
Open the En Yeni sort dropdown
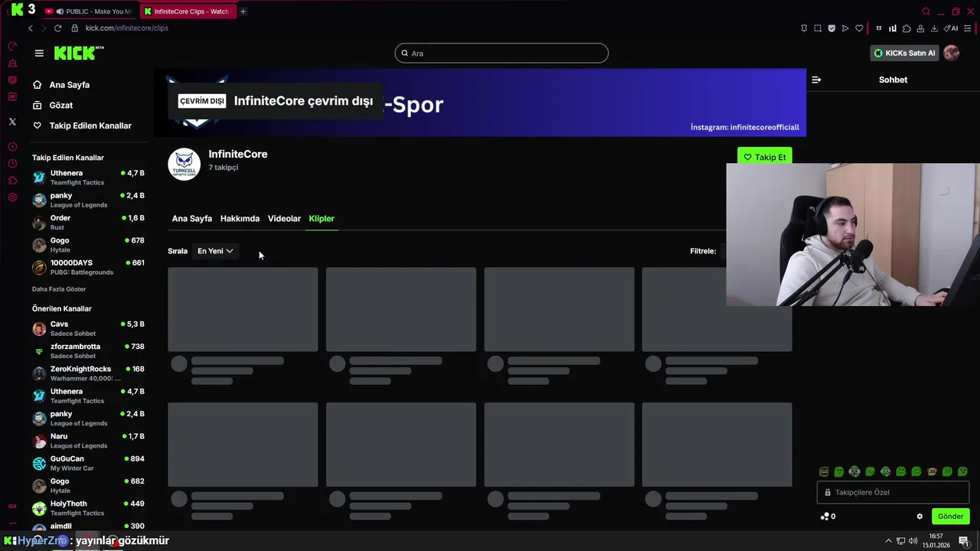click(x=215, y=251)
